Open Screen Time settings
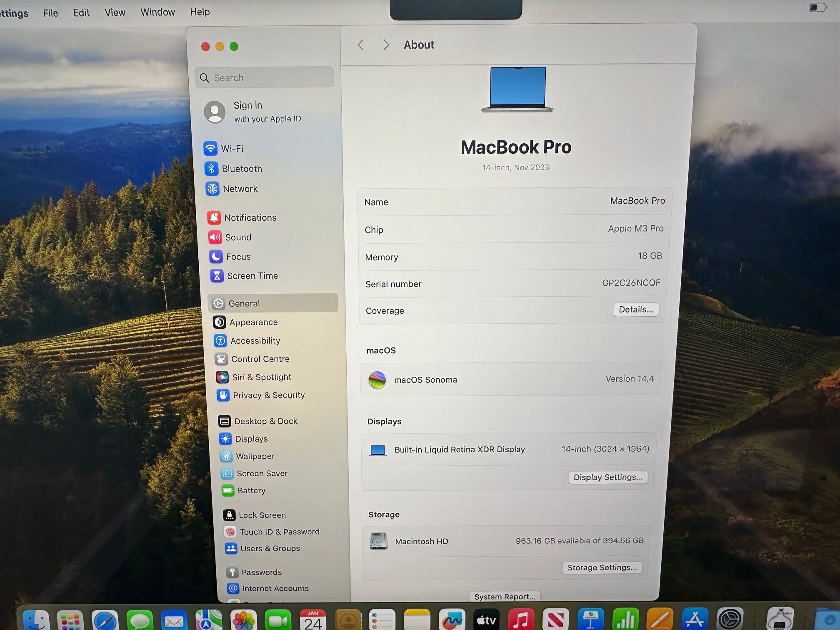The image size is (840, 630). pos(244,276)
